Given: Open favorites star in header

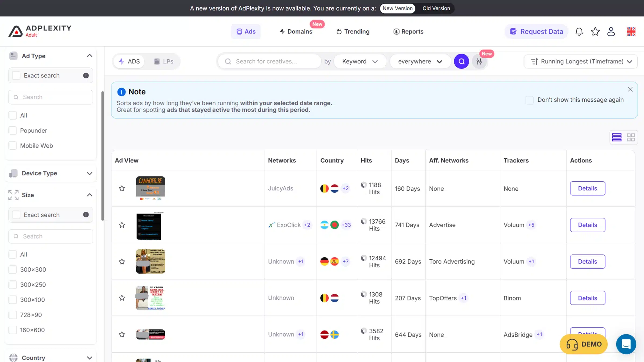Looking at the screenshot, I should point(595,32).
